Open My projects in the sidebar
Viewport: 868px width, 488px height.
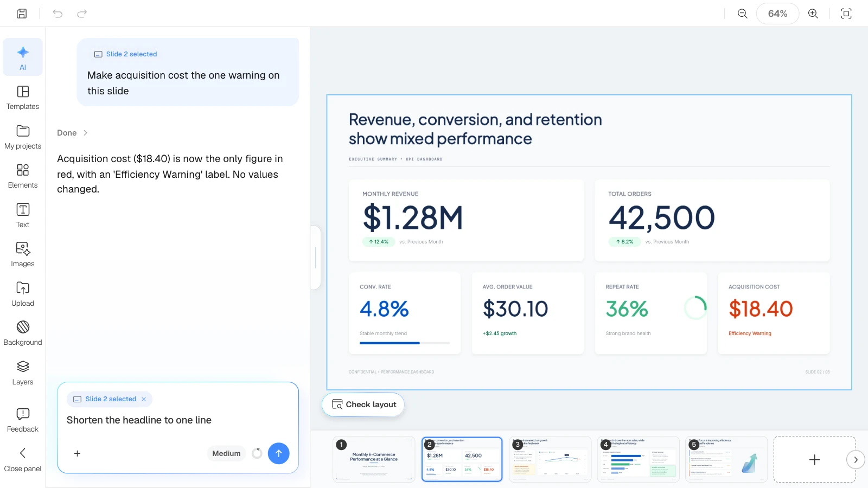[23, 137]
